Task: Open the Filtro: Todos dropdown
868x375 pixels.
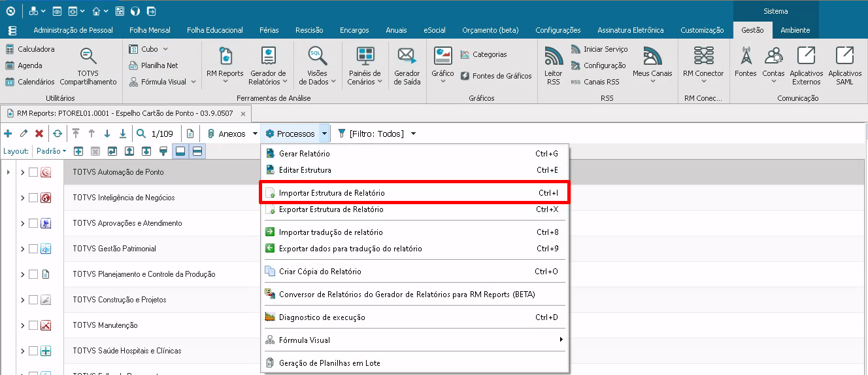Action: click(413, 134)
